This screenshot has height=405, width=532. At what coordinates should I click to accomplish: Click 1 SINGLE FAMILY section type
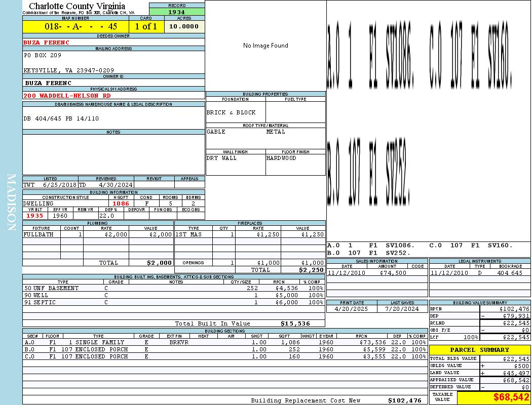point(96,343)
